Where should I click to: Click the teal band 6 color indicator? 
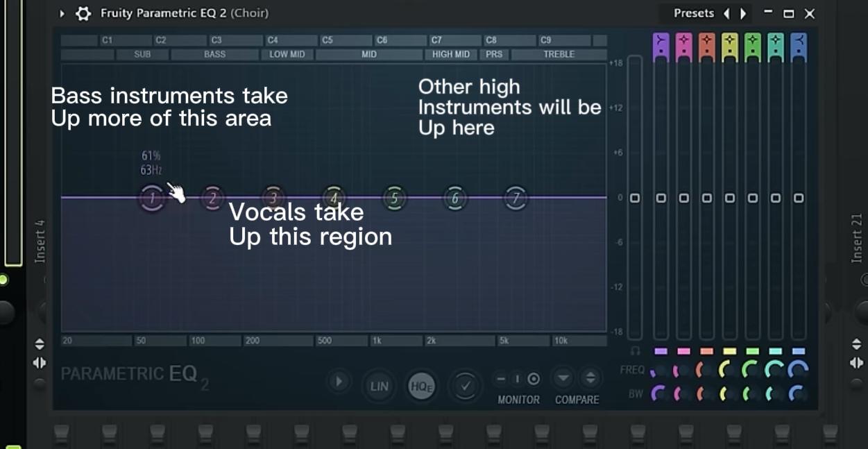pyautogui.click(x=776, y=351)
